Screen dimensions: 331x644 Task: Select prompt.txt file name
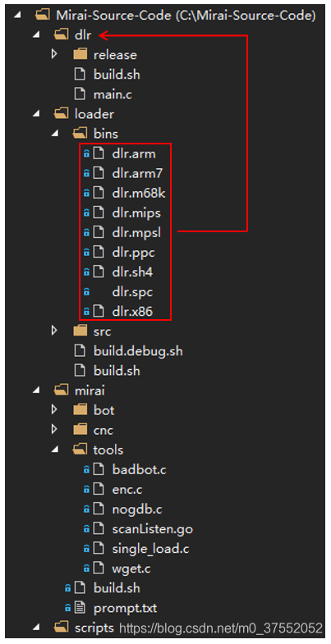coord(126,608)
